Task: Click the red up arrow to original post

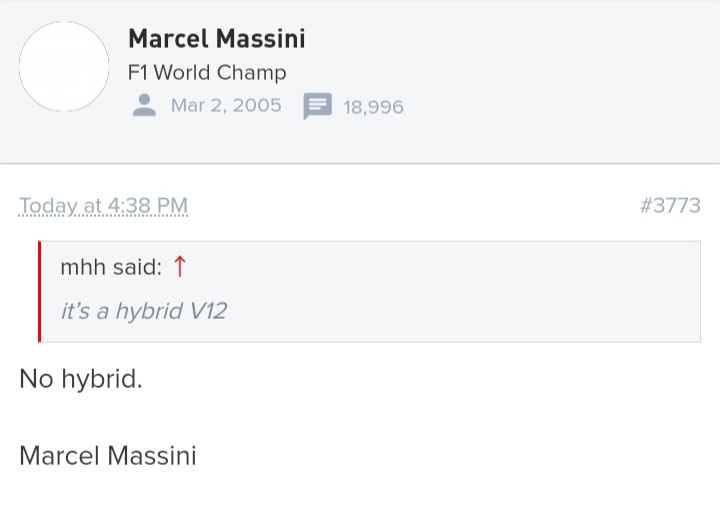Action: tap(180, 266)
